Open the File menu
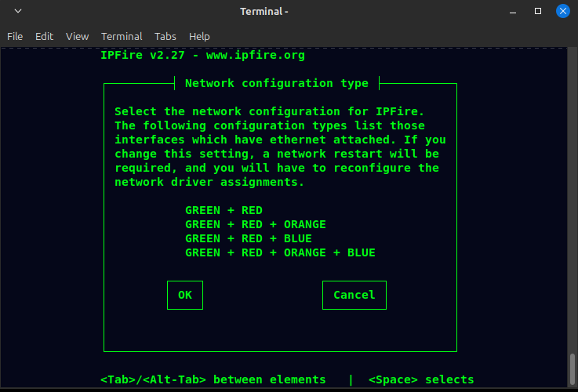 (15, 36)
